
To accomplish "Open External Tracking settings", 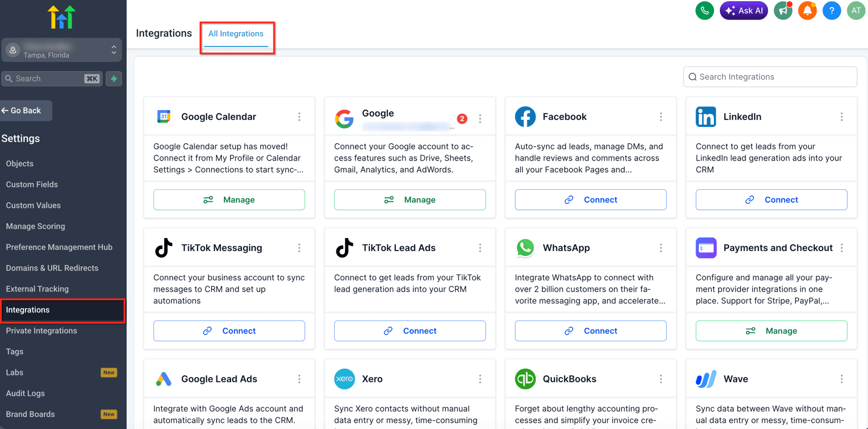I will tap(37, 289).
